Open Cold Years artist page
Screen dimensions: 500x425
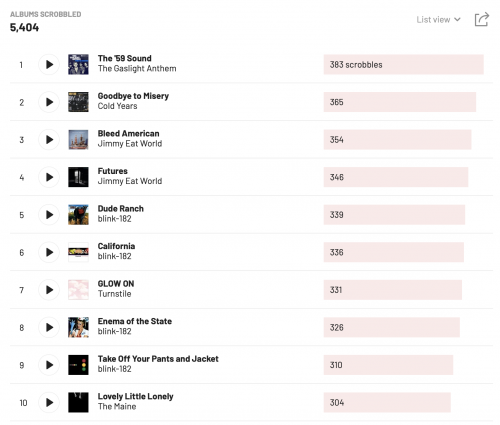(117, 106)
